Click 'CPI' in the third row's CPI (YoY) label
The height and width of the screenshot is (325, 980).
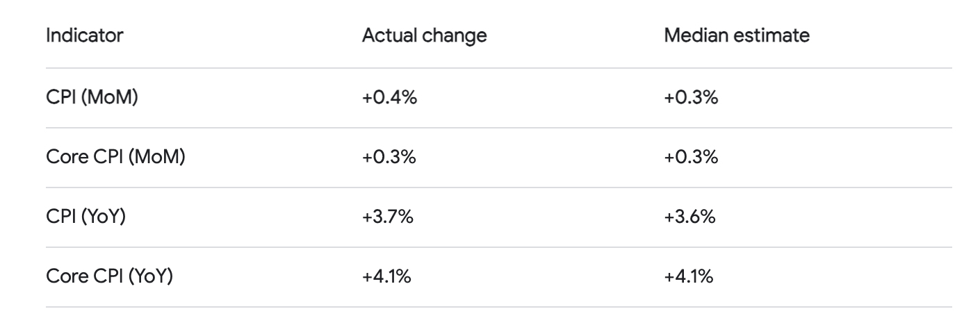tap(57, 217)
